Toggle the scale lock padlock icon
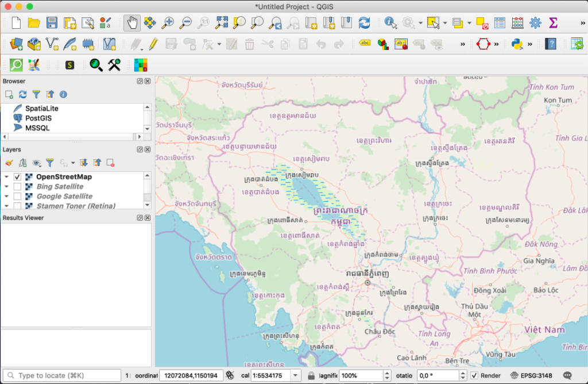This screenshot has height=384, width=588. (x=311, y=375)
